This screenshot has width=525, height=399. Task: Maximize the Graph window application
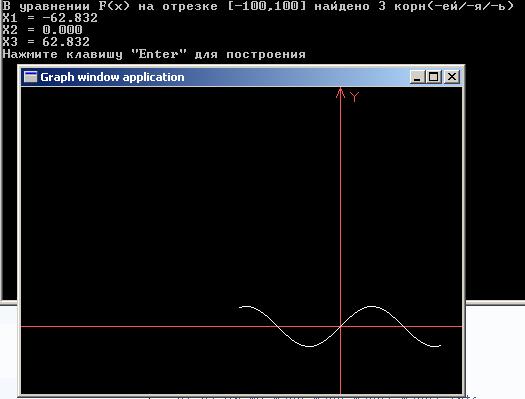tap(433, 77)
